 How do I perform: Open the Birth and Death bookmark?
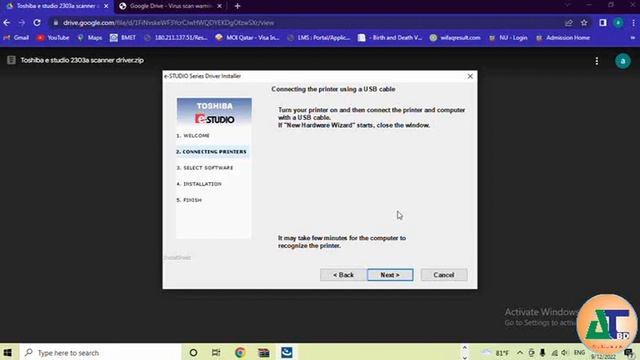pyautogui.click(x=390, y=38)
